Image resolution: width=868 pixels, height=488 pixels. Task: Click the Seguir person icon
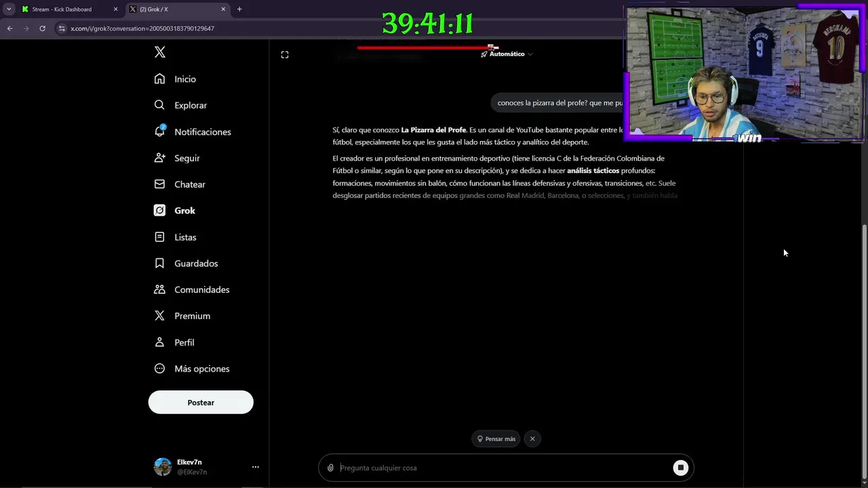[x=159, y=157]
